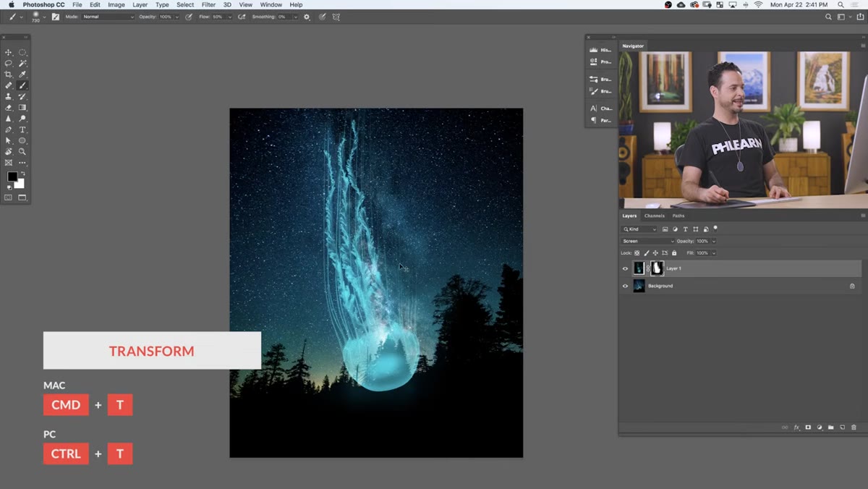Toggle Quick Mask mode
The width and height of the screenshot is (868, 489).
pos(9,197)
